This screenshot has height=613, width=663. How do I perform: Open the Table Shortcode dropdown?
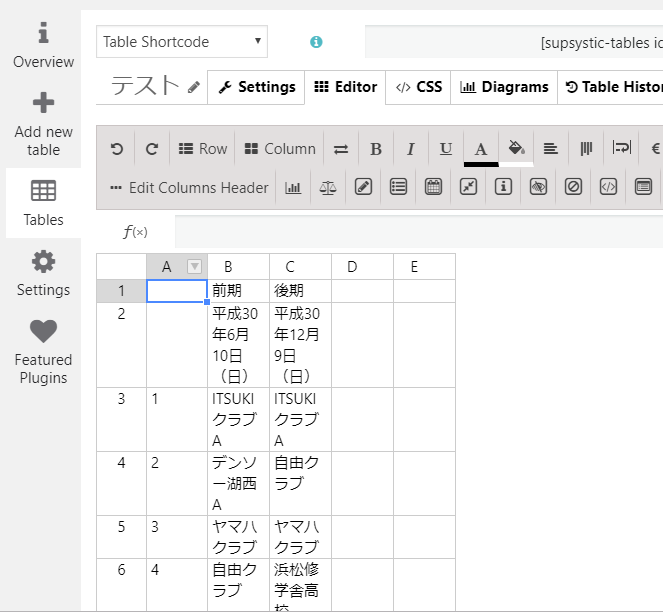(x=182, y=42)
